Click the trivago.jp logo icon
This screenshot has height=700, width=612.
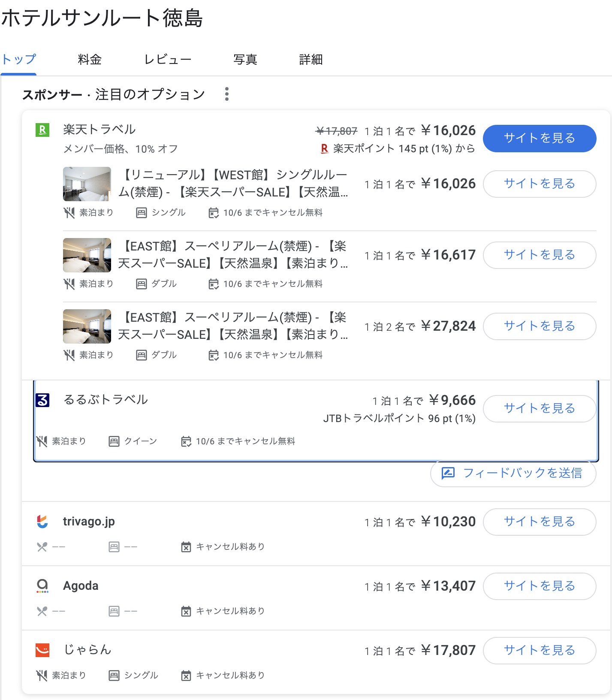42,522
